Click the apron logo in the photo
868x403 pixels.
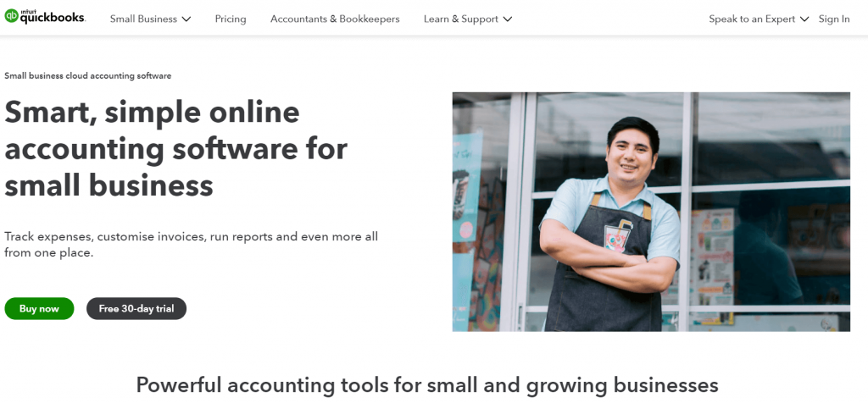(617, 237)
